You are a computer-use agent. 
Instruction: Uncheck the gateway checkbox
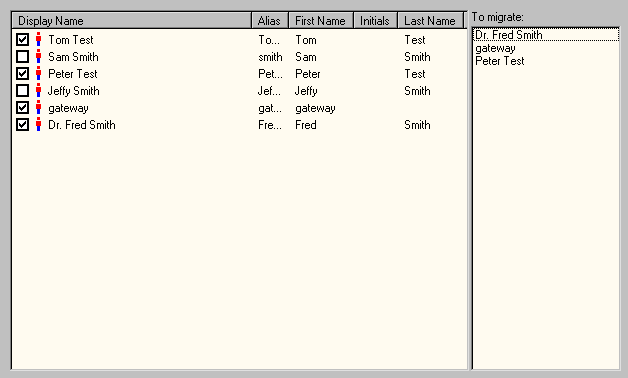pos(22,108)
